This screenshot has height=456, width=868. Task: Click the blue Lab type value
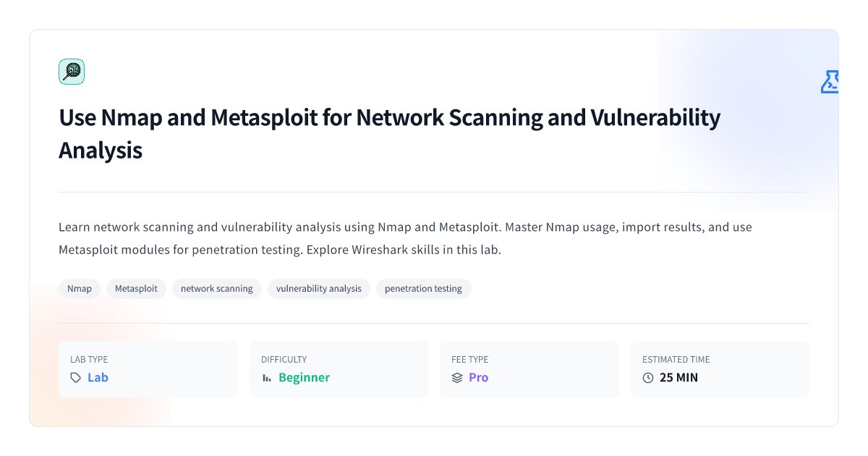coord(98,378)
